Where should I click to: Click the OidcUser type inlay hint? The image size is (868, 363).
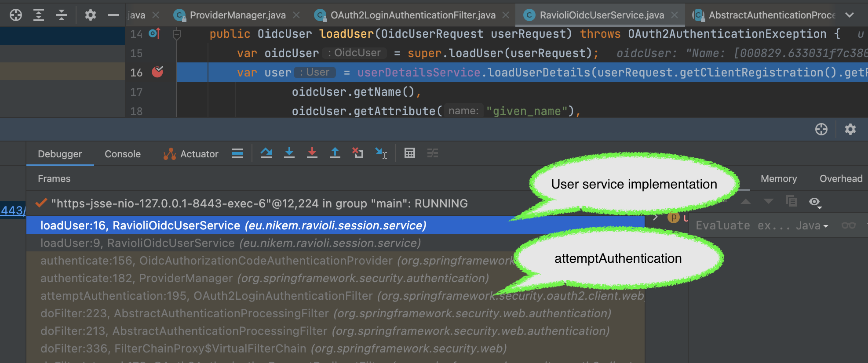coord(354,53)
